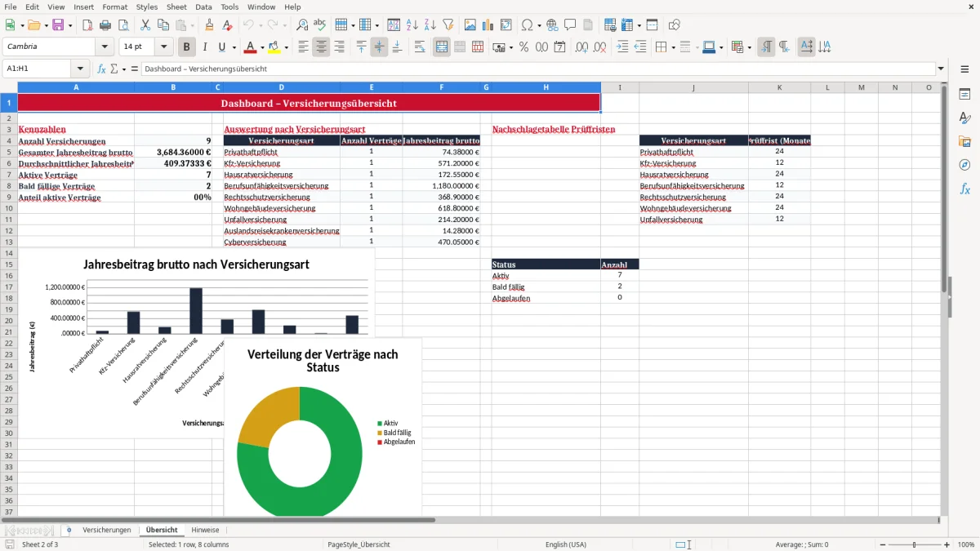
Task: Open Find & Replace icon
Action: coord(302,25)
